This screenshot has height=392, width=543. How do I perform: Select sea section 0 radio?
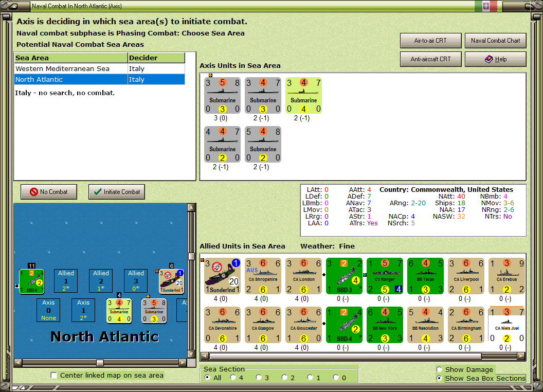[x=336, y=378]
